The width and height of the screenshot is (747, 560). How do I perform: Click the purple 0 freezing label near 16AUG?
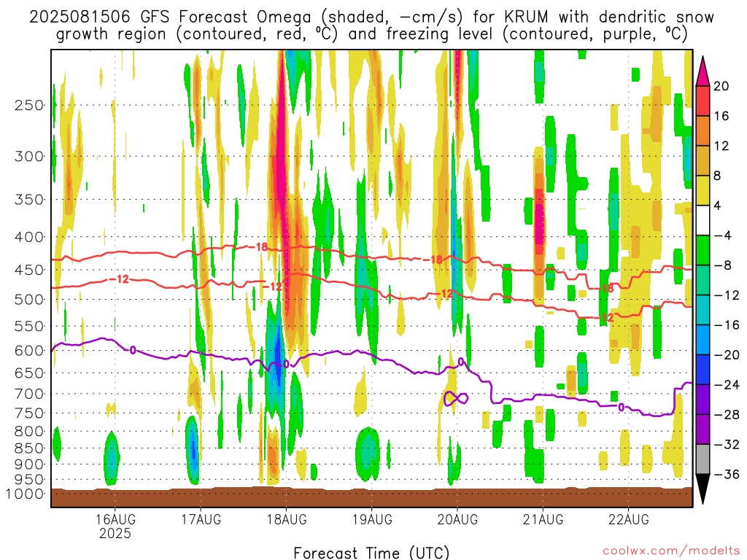tap(133, 351)
